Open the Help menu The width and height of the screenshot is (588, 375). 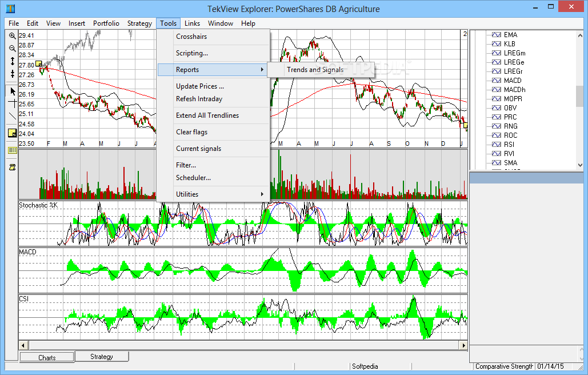pyautogui.click(x=248, y=23)
